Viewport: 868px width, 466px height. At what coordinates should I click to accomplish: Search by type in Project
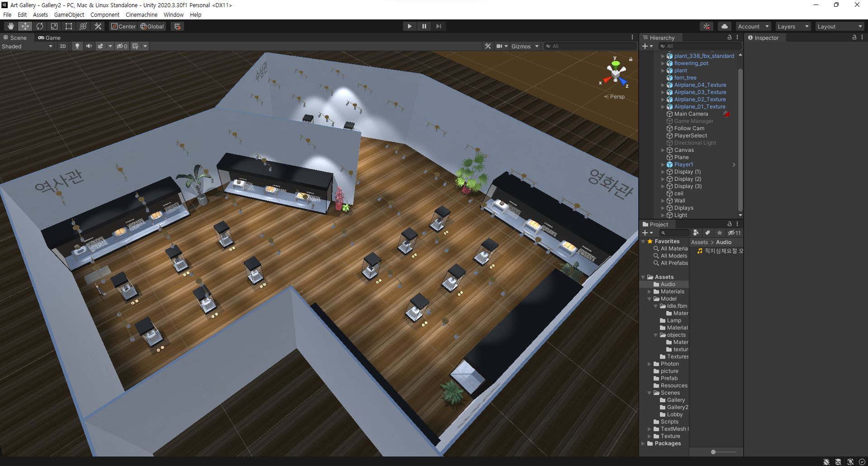point(696,233)
